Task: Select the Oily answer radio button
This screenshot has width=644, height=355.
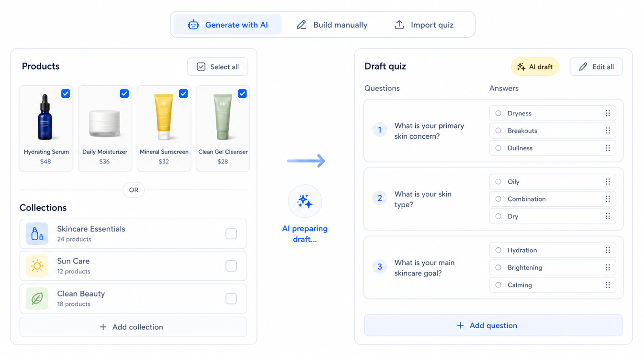Action: pos(498,182)
